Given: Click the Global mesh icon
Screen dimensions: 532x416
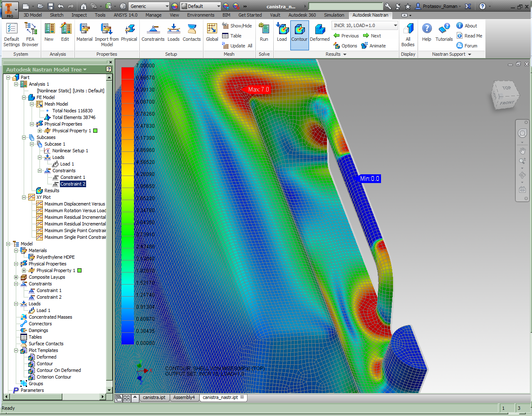Looking at the screenshot, I should click(212, 32).
